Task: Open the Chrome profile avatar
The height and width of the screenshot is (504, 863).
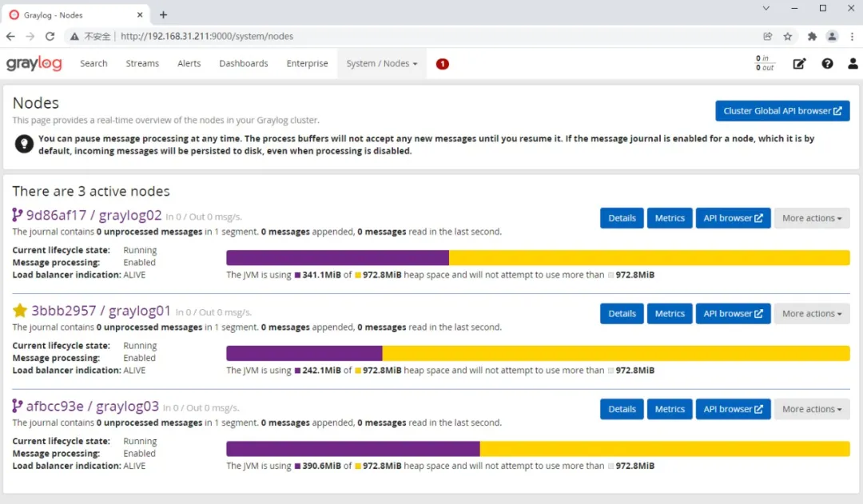Action: [x=832, y=36]
